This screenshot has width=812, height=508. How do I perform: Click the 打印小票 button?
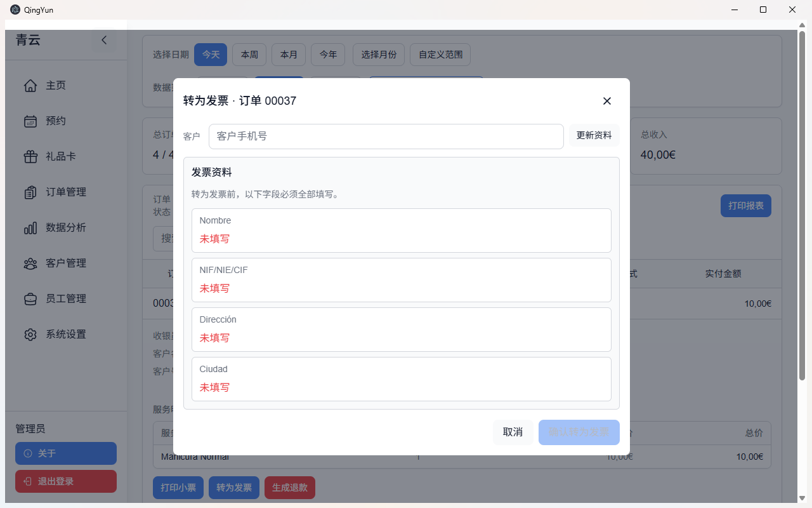click(x=178, y=488)
